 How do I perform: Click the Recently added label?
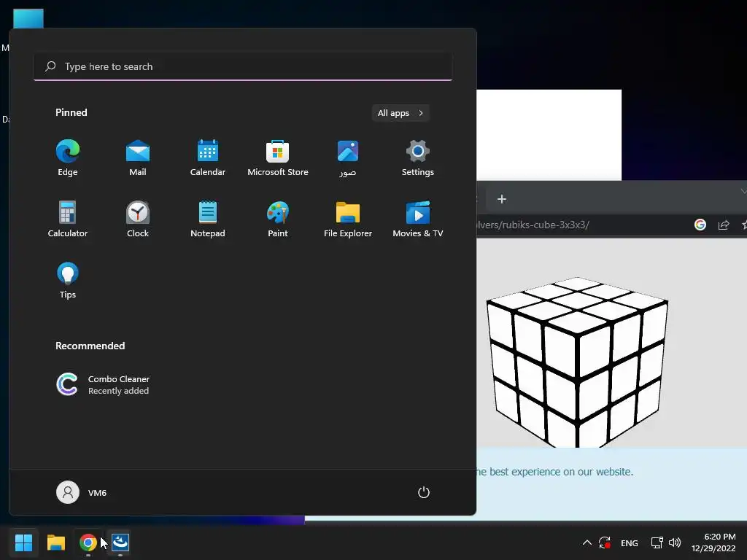coord(118,391)
